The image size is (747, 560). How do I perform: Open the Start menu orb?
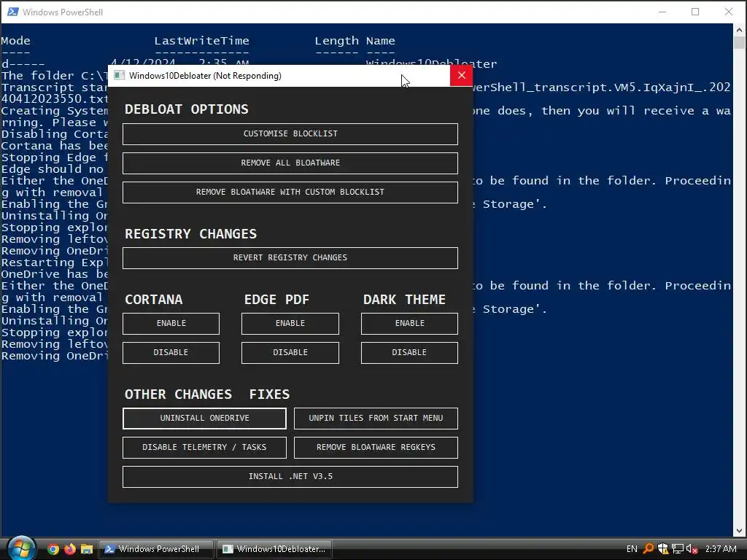(x=21, y=548)
